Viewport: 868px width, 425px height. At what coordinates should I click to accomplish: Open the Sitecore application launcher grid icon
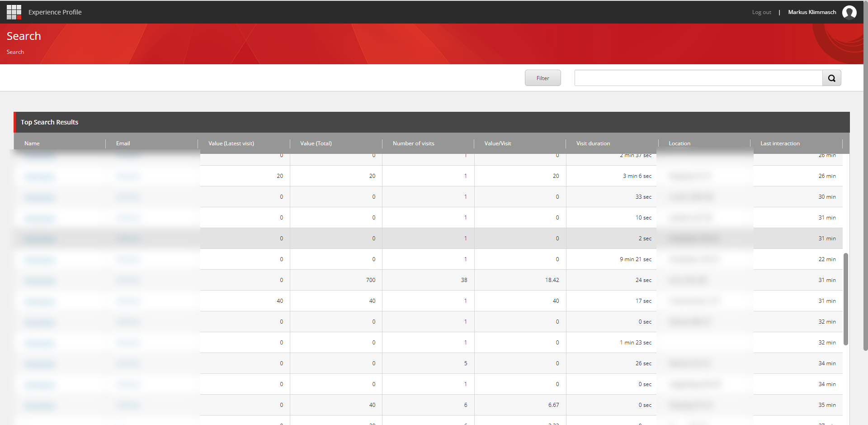click(14, 12)
